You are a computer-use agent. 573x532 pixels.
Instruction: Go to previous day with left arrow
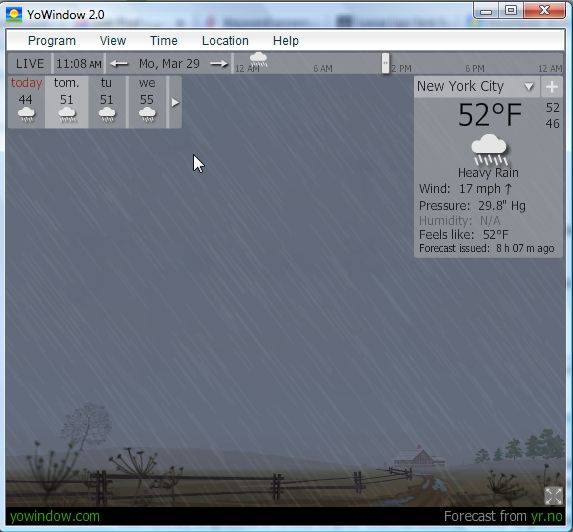(119, 64)
